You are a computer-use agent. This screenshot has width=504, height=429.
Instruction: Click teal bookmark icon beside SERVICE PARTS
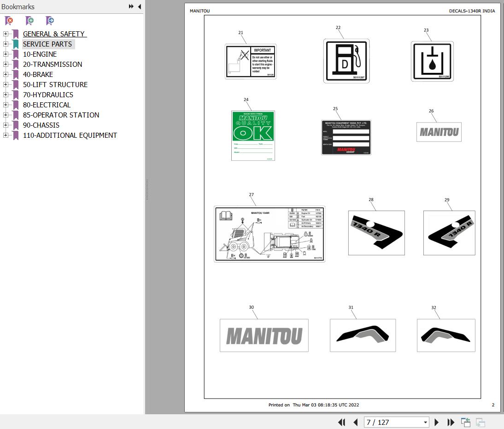[16, 44]
